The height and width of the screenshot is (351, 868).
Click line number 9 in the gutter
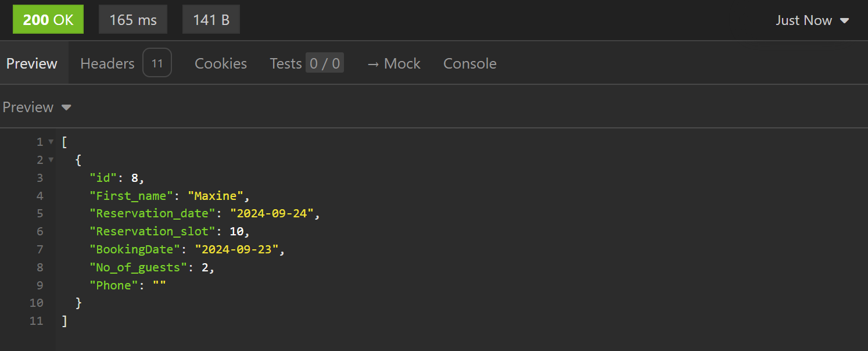tap(40, 285)
